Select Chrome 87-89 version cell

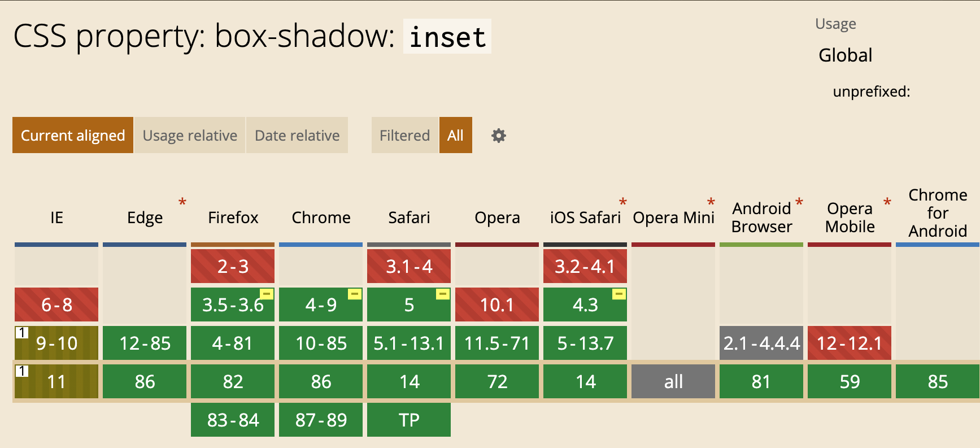[x=321, y=420]
